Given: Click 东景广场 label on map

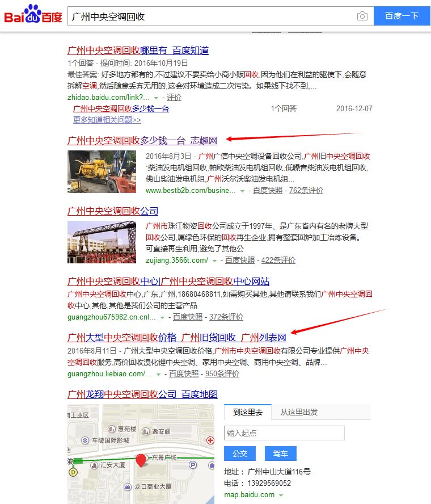Looking at the screenshot, I should click(164, 457).
